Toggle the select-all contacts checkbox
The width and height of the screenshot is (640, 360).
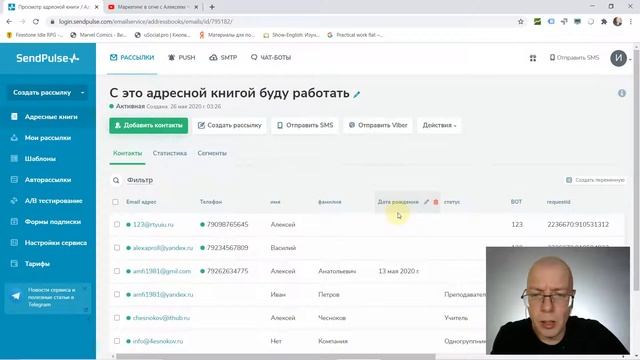(x=116, y=202)
